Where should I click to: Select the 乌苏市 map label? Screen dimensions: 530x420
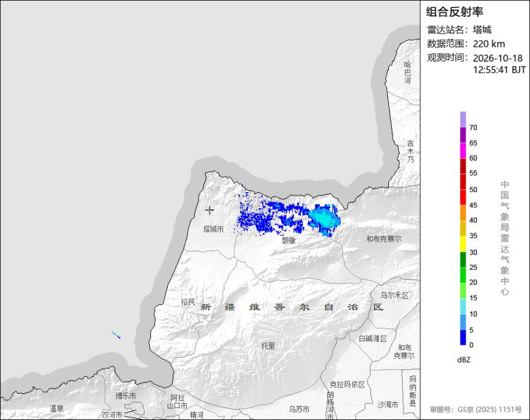[x=299, y=409]
